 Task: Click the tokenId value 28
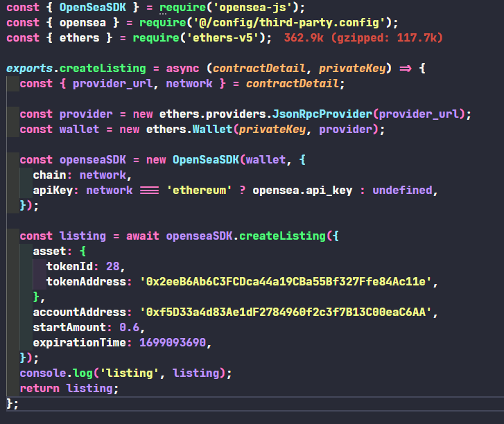[x=112, y=267]
